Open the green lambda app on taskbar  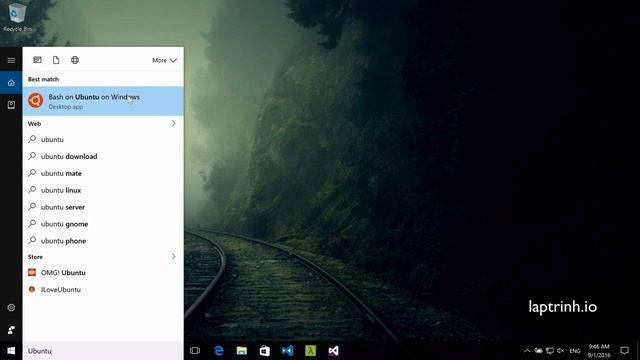[x=311, y=351]
